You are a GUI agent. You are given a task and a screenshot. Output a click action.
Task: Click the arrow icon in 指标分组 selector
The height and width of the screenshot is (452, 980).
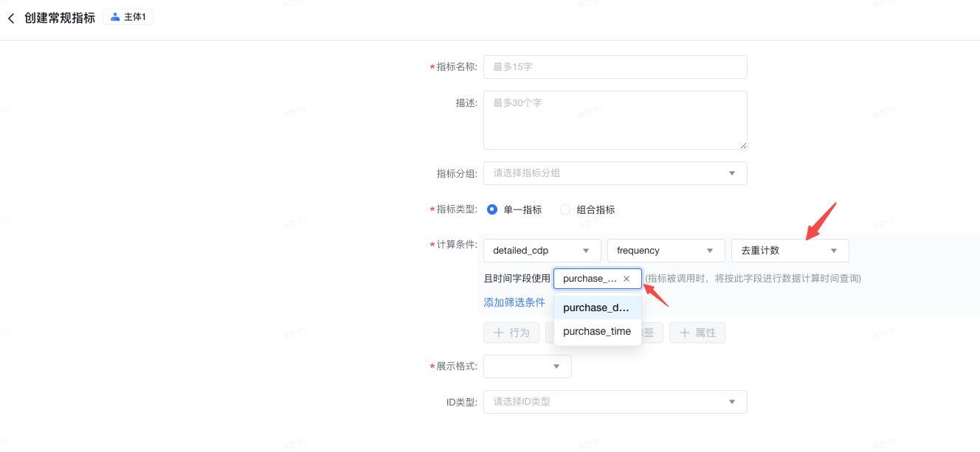click(x=732, y=173)
